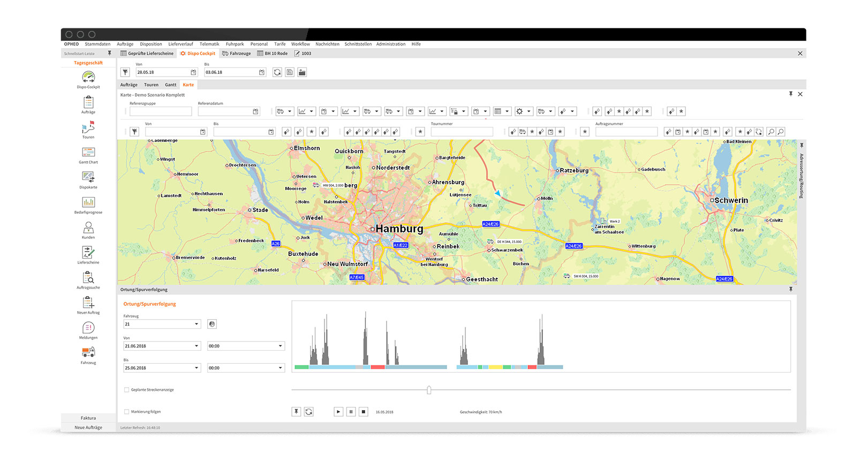Click the filter icon beside the top Von date
Viewport: 868px width, 461px height.
click(x=125, y=72)
